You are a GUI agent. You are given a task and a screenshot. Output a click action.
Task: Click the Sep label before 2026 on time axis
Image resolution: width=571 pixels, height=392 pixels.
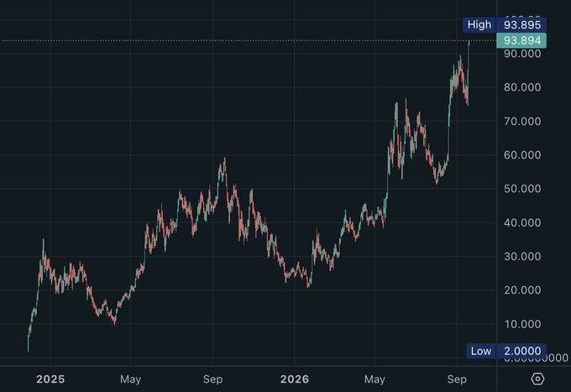212,379
